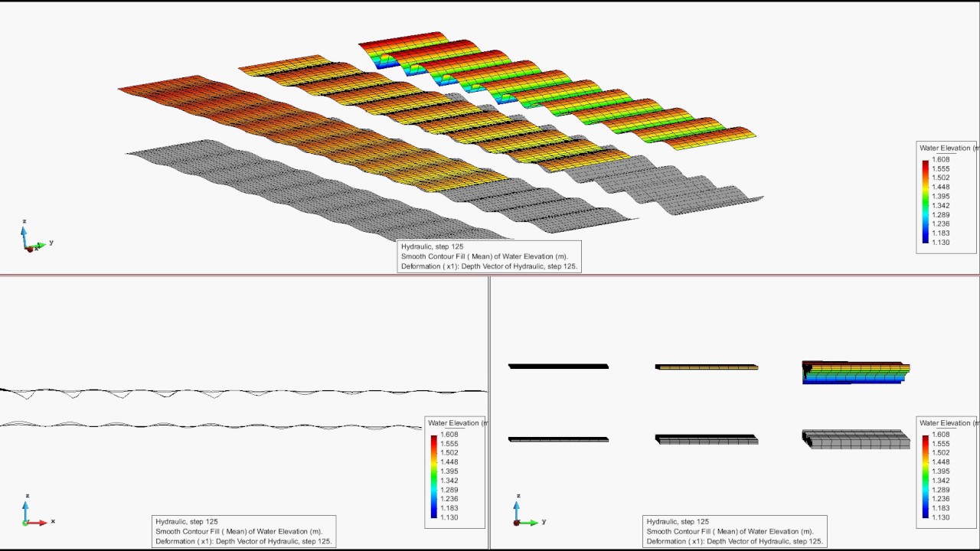Image resolution: width=980 pixels, height=551 pixels.
Task: Click 'Hydraulic, step 125' comment in perspective view
Action: pos(432,247)
